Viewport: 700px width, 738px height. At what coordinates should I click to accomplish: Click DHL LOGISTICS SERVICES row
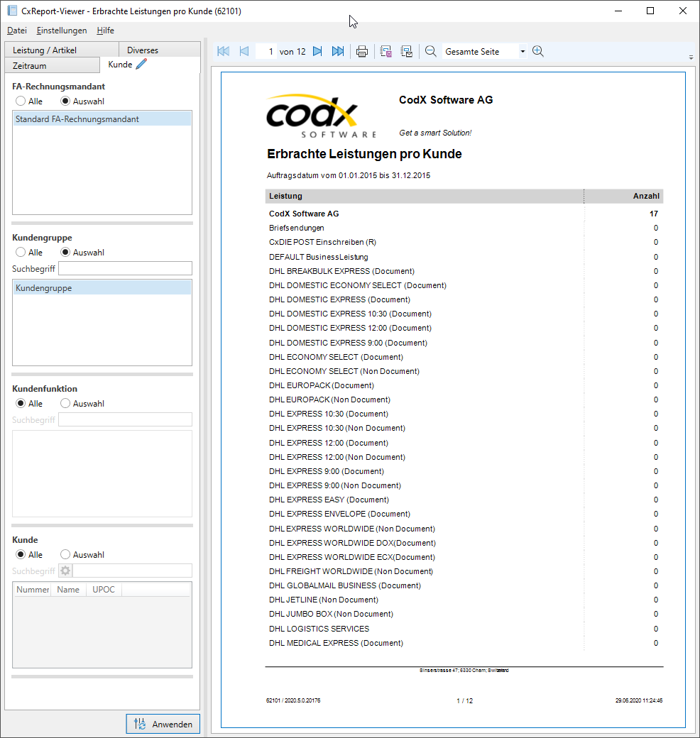click(464, 629)
